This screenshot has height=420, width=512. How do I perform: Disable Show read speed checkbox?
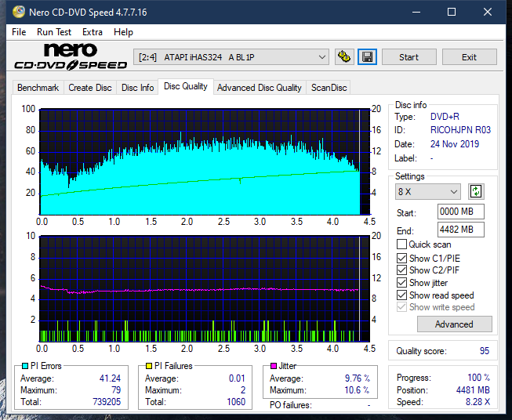coord(401,295)
